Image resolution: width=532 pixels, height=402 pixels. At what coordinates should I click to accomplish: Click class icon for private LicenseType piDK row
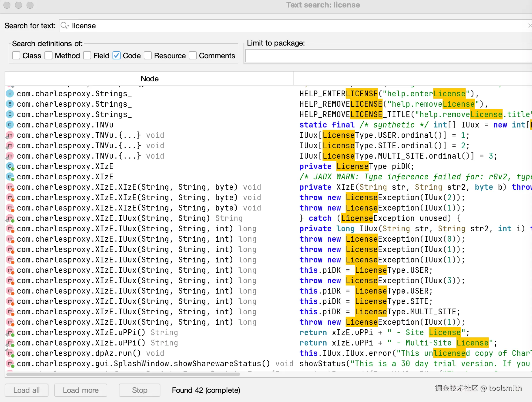click(x=10, y=166)
